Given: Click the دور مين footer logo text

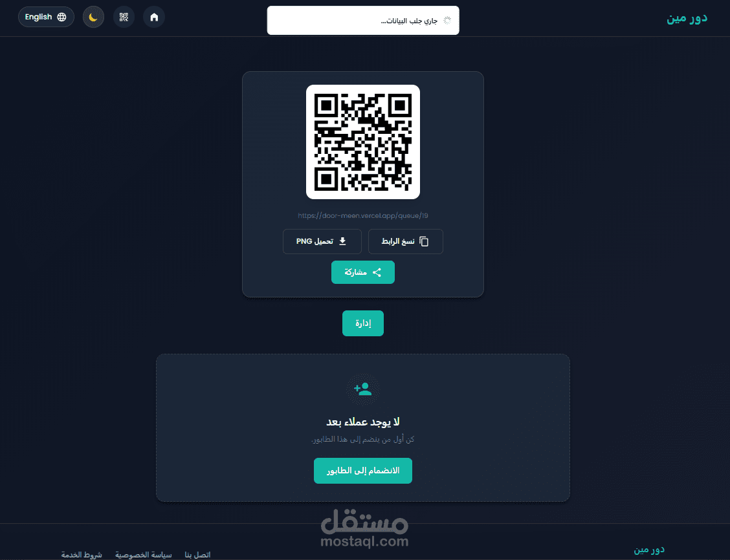Looking at the screenshot, I should 649,550.
